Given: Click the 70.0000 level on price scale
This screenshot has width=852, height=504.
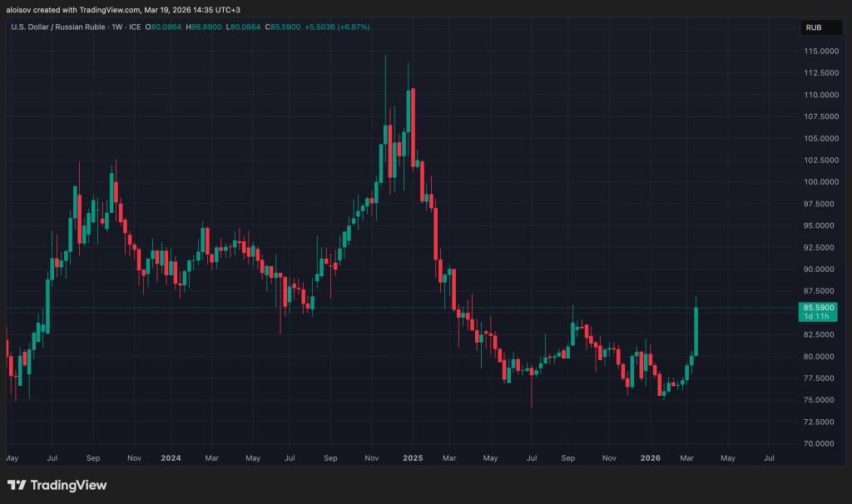Looking at the screenshot, I should (x=819, y=443).
